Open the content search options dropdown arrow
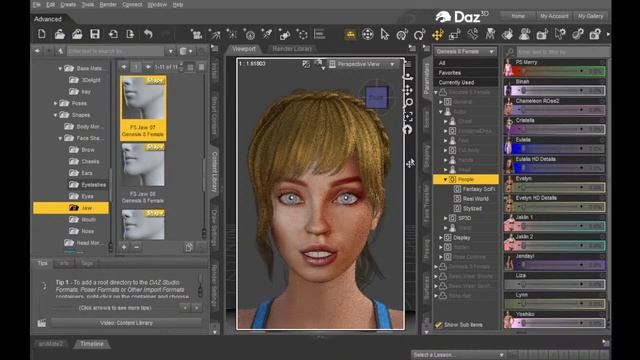 pos(171,51)
